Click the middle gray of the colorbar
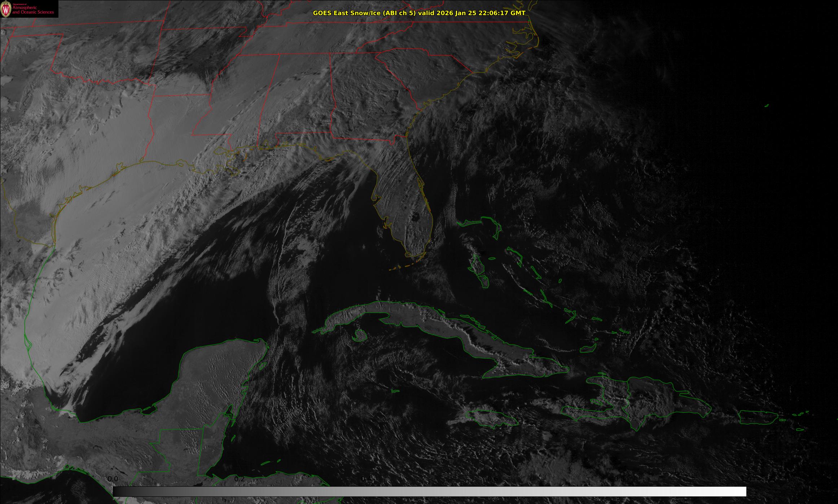The height and width of the screenshot is (504, 838). [429, 491]
